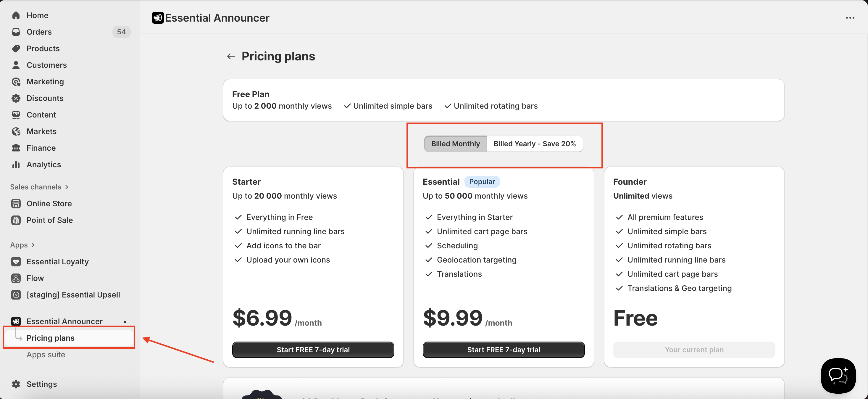The height and width of the screenshot is (399, 868).
Task: Click the Settings gear icon
Action: click(x=16, y=384)
